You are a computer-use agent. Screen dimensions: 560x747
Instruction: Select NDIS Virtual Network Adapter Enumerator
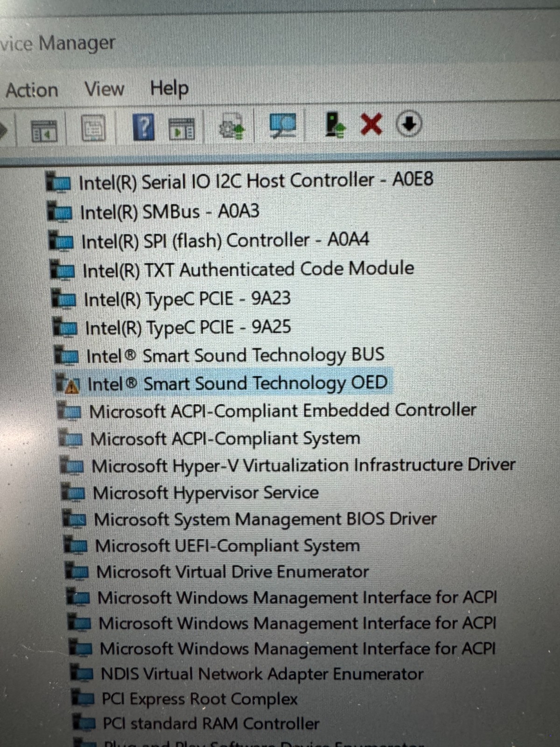pos(262,674)
